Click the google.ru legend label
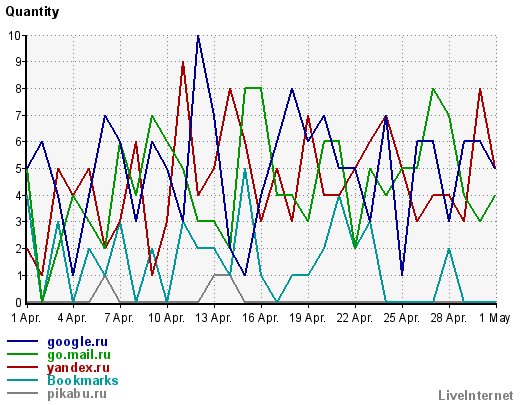This screenshot has width=520, height=405. coord(77,342)
